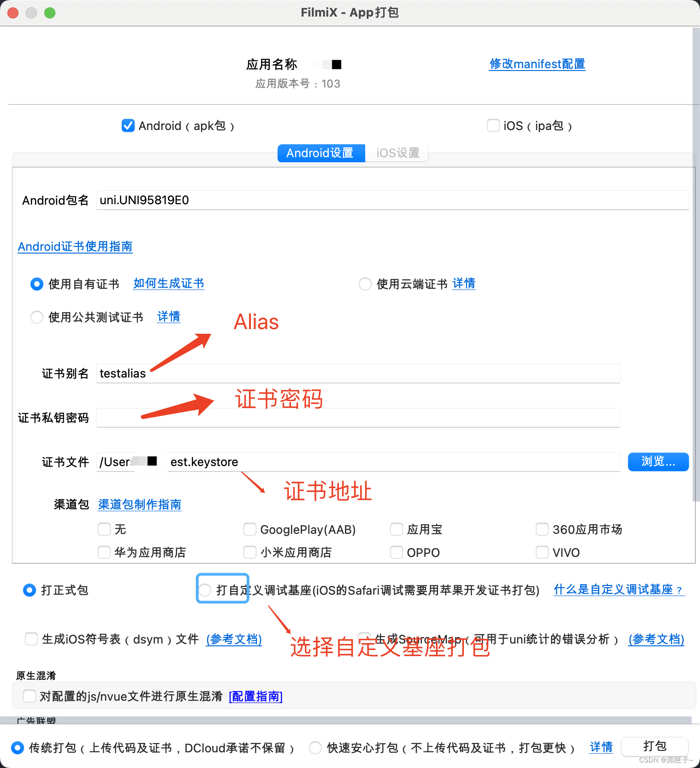Select the 打正式包 radio button
This screenshot has height=768, width=700.
[x=30, y=590]
